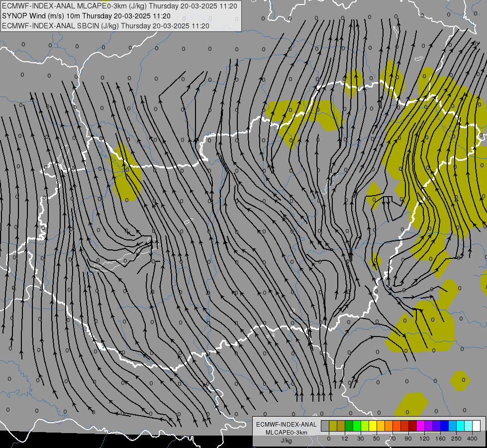
Task: Click the legend scale value 160
Action: coord(440,439)
